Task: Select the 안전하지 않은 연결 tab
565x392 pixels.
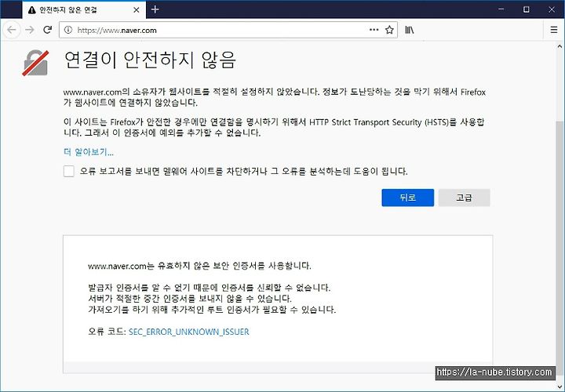Action: (x=84, y=9)
